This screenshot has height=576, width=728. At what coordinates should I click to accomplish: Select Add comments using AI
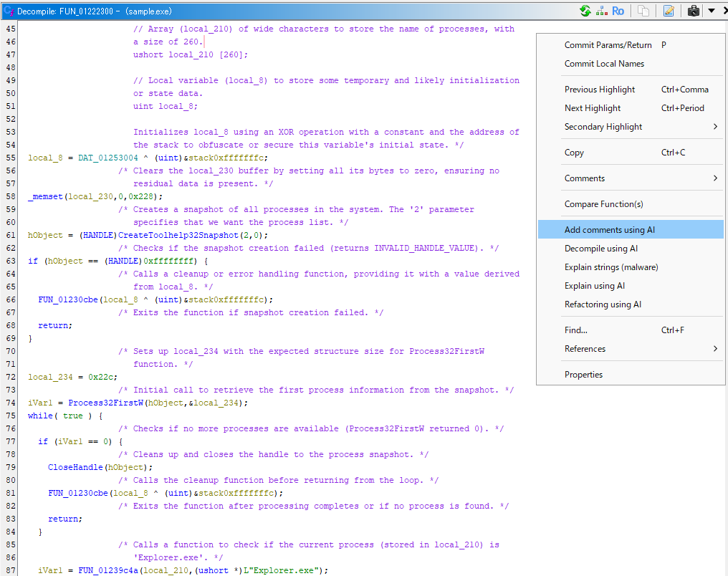609,230
